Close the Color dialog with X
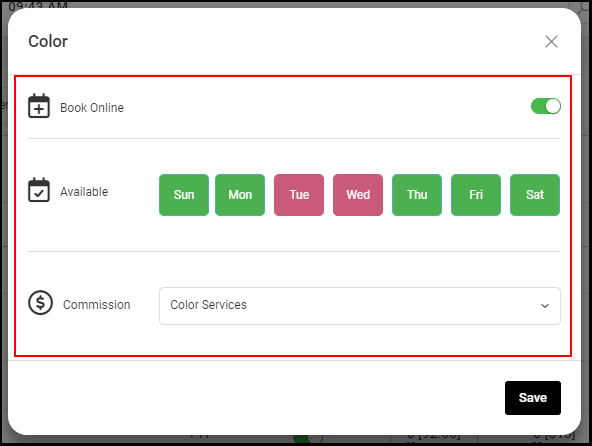 pyautogui.click(x=551, y=42)
